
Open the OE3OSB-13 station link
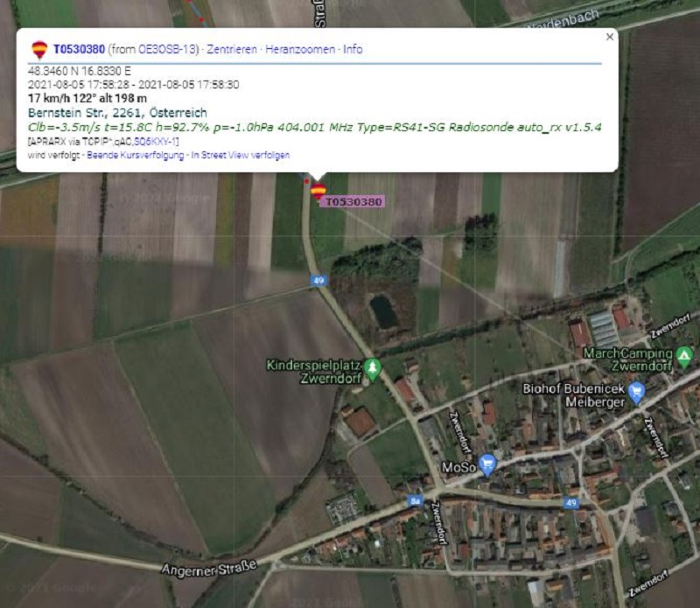pyautogui.click(x=167, y=49)
